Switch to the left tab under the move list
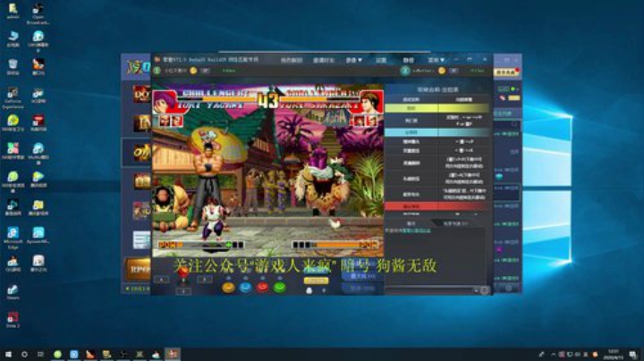 [x=411, y=223]
